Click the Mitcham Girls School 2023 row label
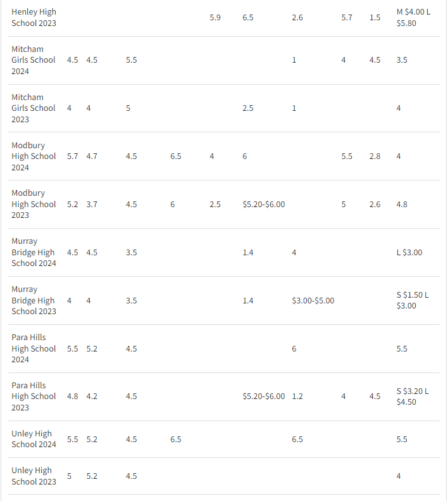The height and width of the screenshot is (501, 448). (x=34, y=108)
